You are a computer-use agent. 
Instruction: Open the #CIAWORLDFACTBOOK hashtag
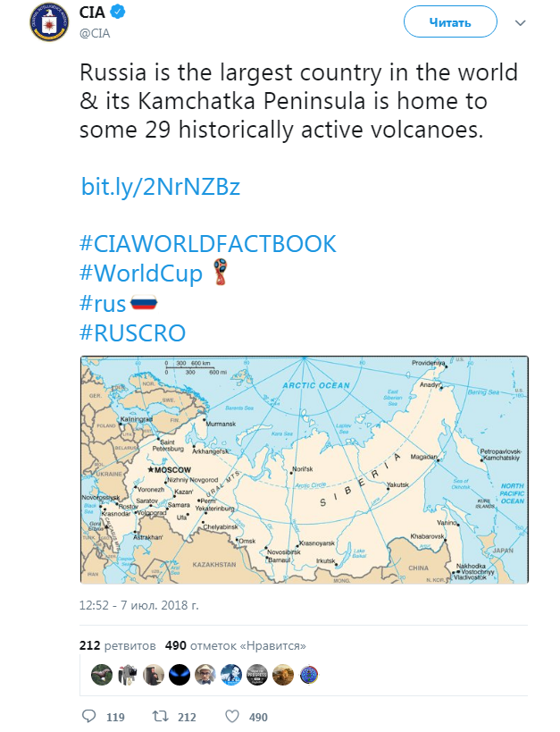click(208, 242)
